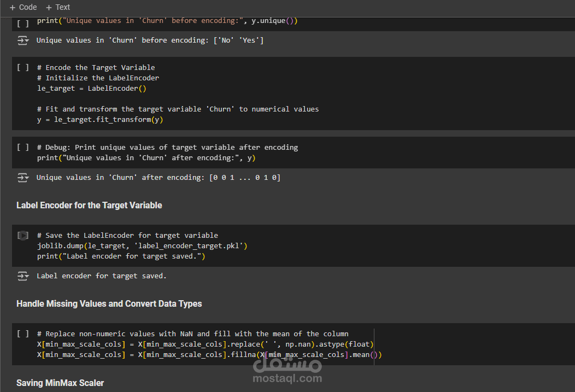Toggle output icon beside 'Label encoder for target saved.'
Image resolution: width=575 pixels, height=392 pixels.
23,276
